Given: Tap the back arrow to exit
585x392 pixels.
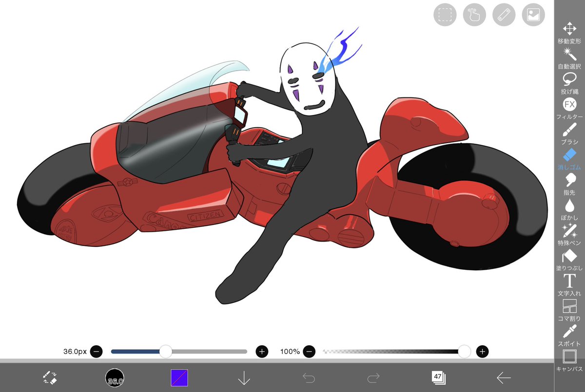Looking at the screenshot, I should (x=503, y=377).
